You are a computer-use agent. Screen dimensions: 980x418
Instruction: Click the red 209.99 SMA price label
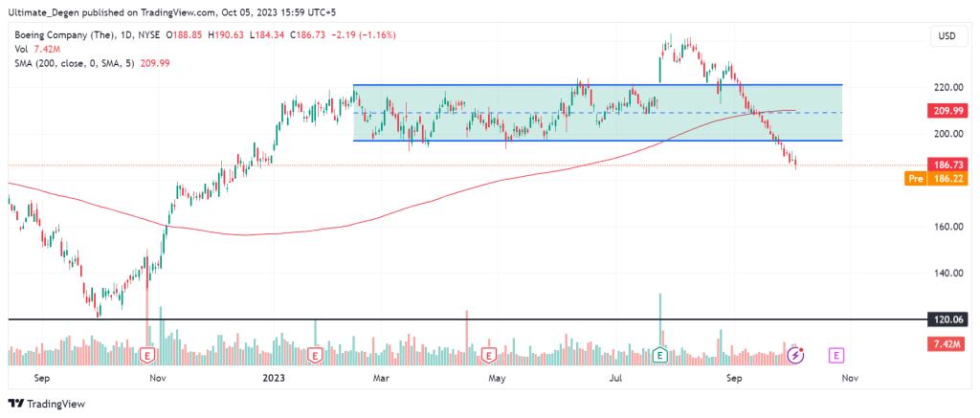[x=947, y=111]
